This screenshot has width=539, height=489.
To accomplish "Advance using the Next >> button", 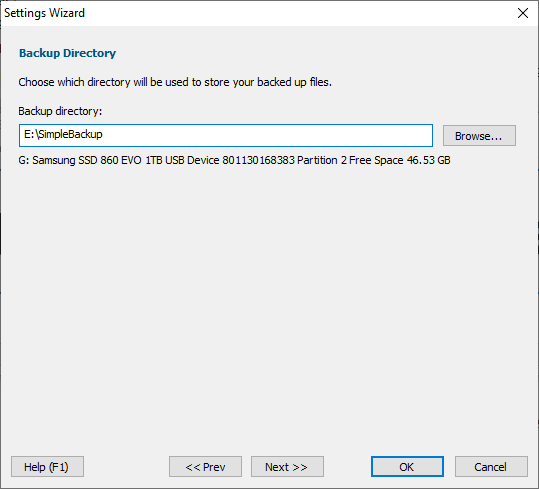I will click(x=287, y=467).
